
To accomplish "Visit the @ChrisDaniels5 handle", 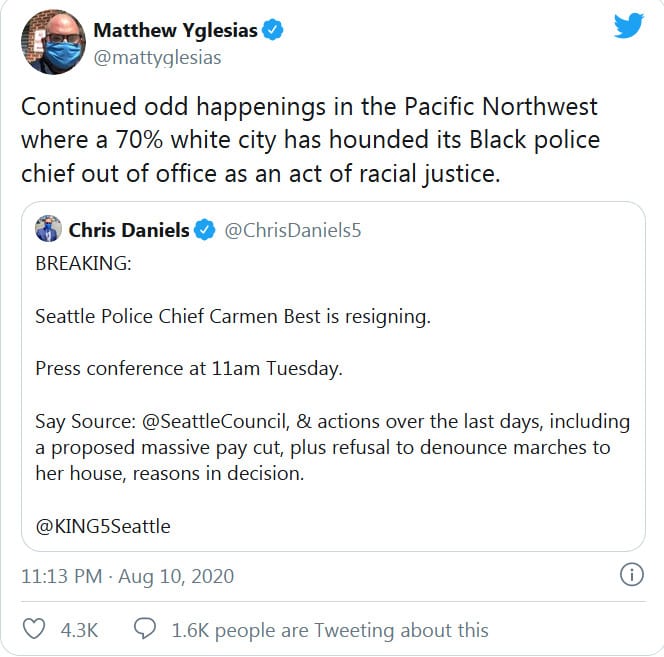I will 292,231.
